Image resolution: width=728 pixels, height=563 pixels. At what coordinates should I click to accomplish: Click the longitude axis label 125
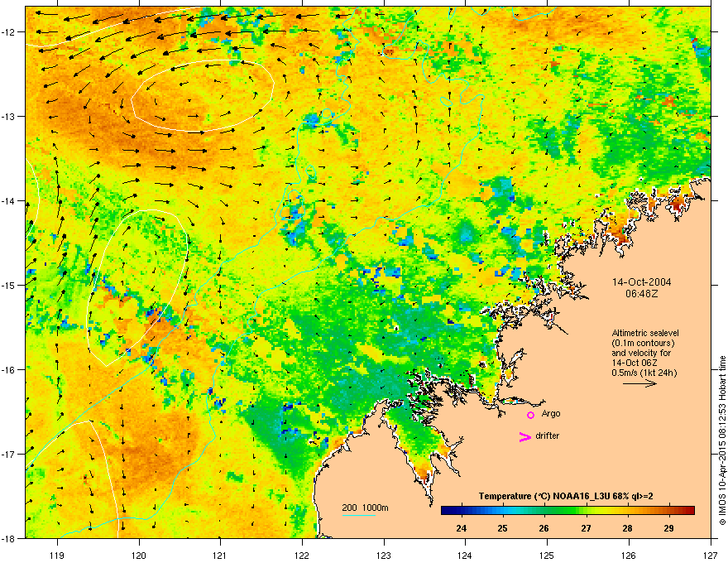(547, 555)
